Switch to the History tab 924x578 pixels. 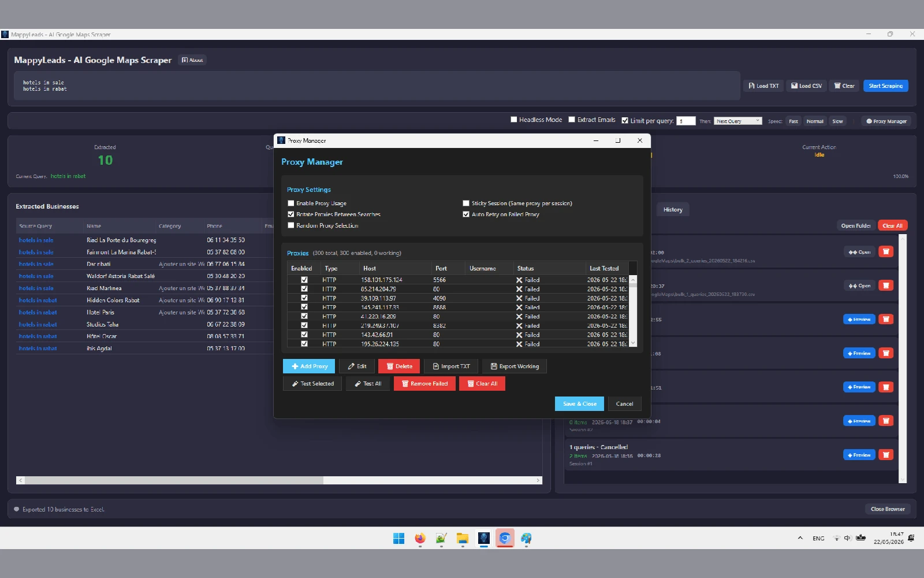(x=673, y=210)
